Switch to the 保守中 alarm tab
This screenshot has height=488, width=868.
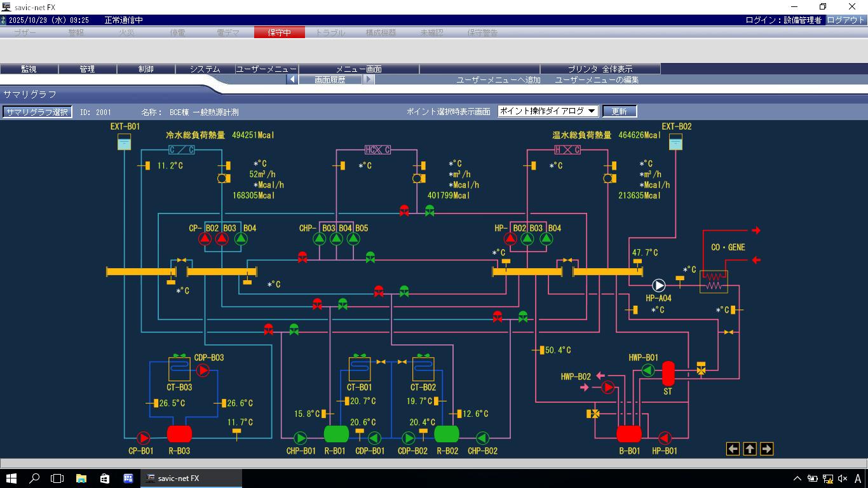coord(279,32)
